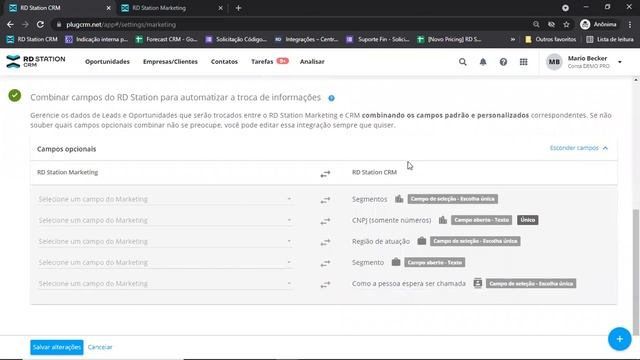Click the swap arrows icon in header row
This screenshot has width=640, height=360.
325,174
